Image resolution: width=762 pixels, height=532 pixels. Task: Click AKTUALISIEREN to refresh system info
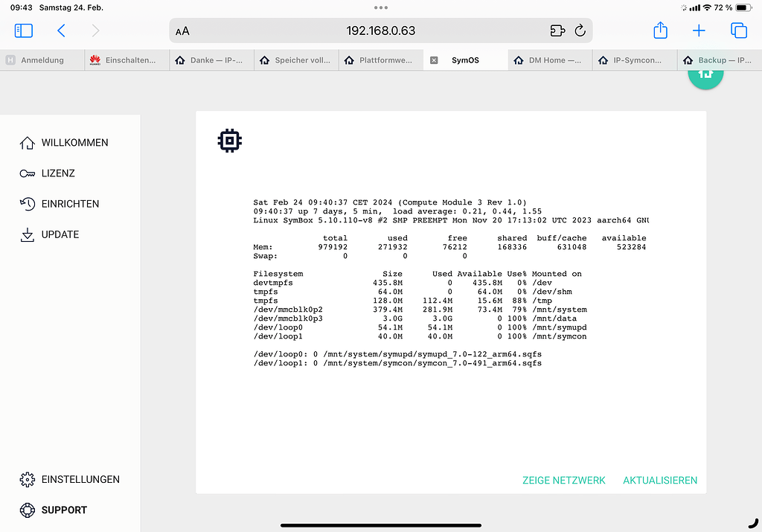(x=659, y=480)
